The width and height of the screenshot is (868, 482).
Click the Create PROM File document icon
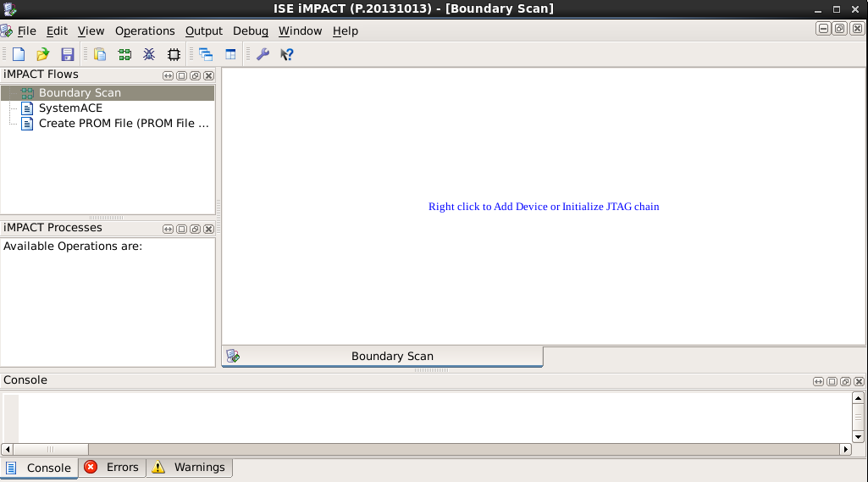tap(26, 124)
